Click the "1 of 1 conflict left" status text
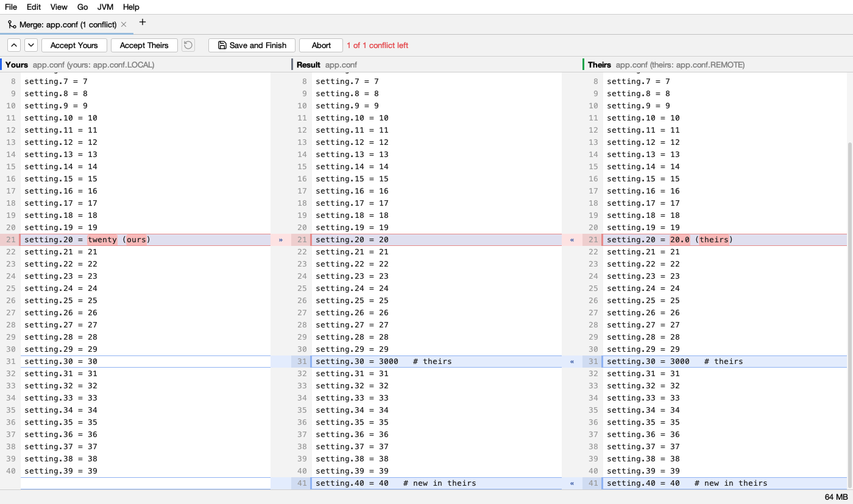The height and width of the screenshot is (504, 853). pos(378,45)
